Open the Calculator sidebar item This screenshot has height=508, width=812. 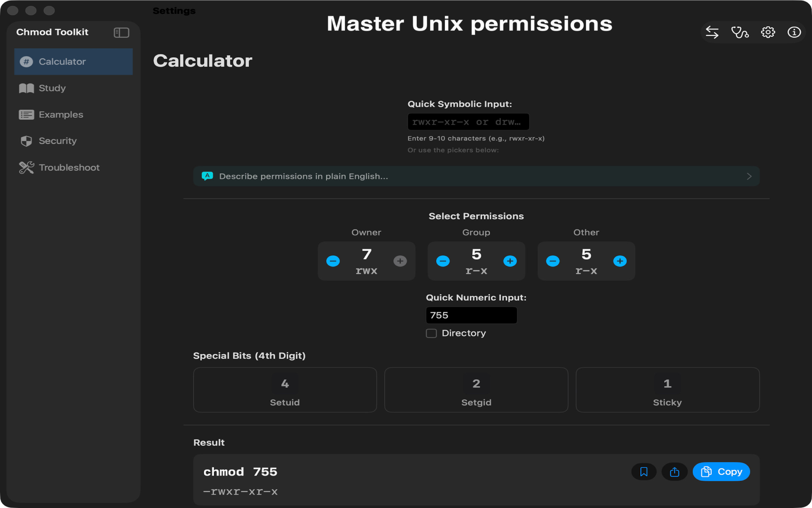tap(74, 62)
